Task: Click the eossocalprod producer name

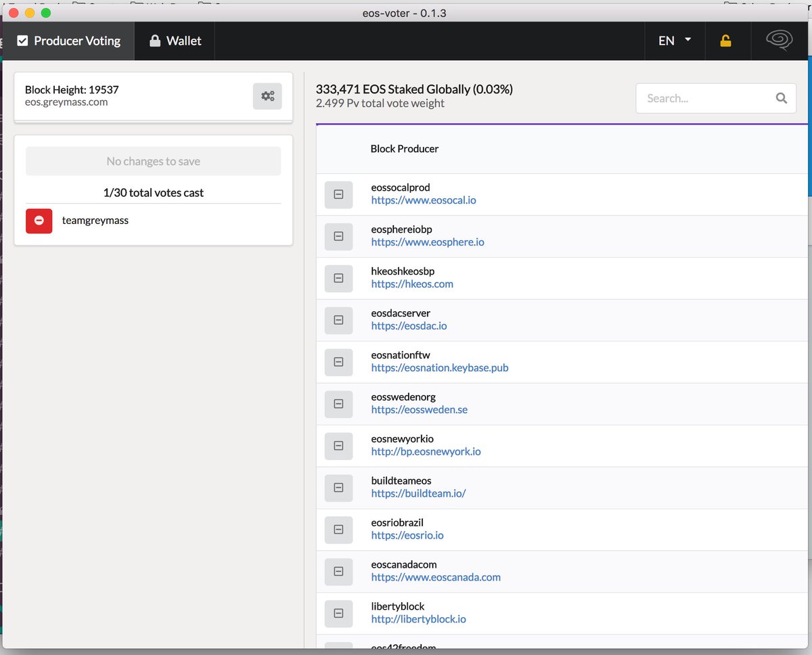Action: coord(401,187)
